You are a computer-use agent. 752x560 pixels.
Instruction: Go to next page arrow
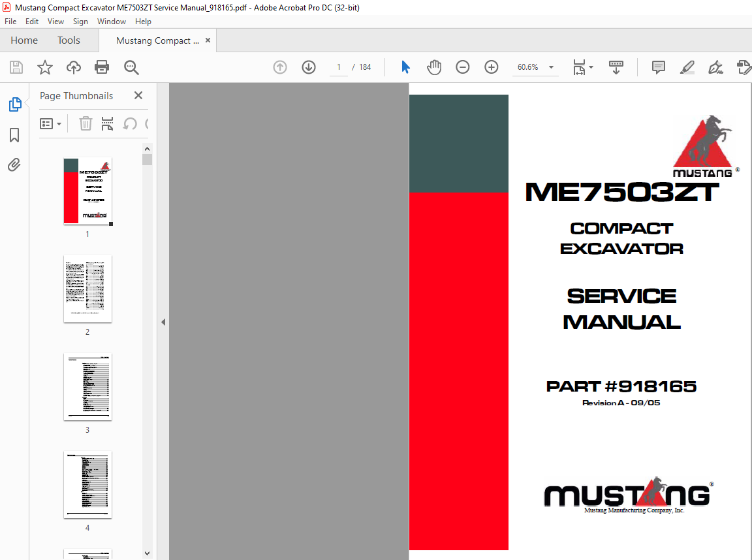coord(309,67)
